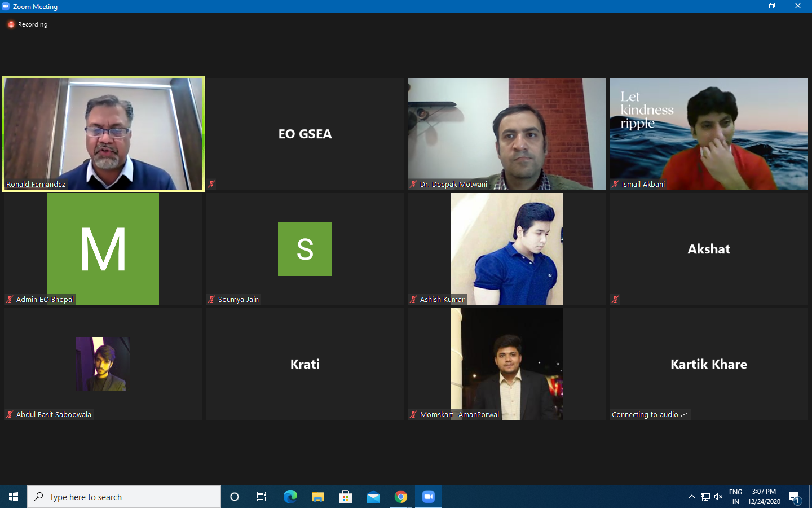The width and height of the screenshot is (812, 508).
Task: Click muted mic icon beside Soumya Jain
Action: 211,299
